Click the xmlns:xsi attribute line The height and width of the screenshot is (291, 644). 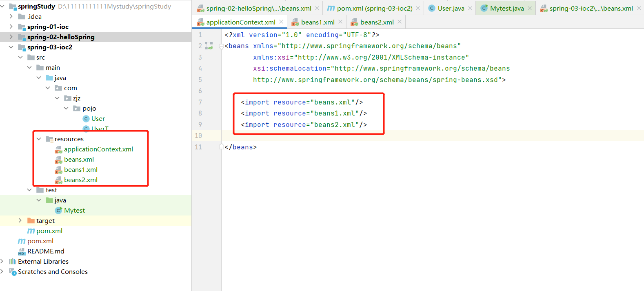(x=361, y=58)
